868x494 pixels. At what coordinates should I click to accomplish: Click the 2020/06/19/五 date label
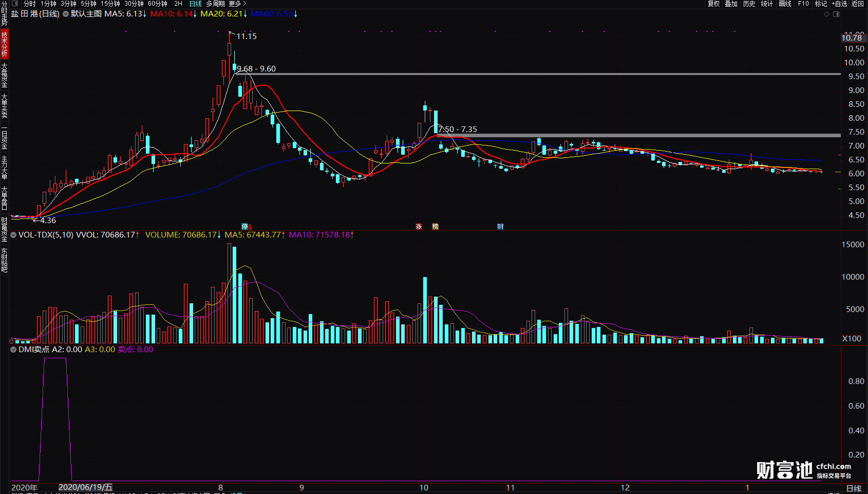click(85, 487)
